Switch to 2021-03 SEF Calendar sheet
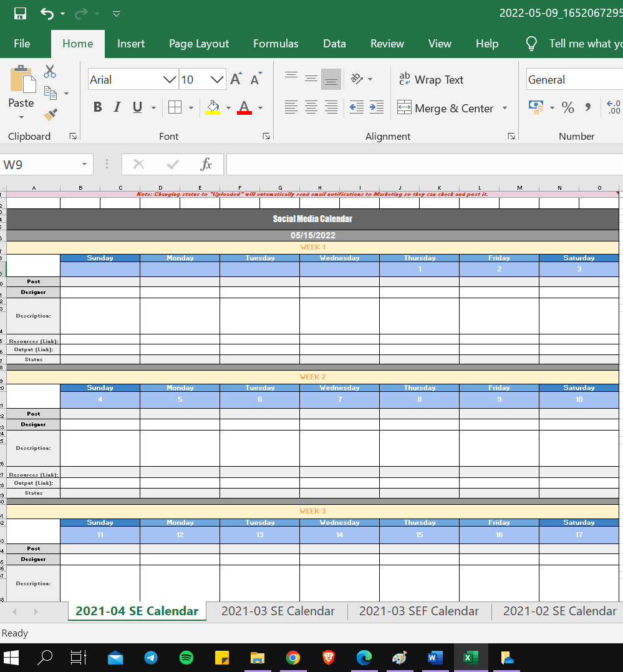 tap(418, 611)
